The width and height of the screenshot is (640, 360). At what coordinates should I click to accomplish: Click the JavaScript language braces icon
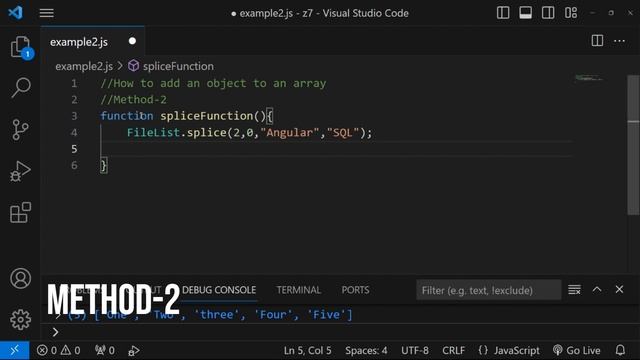tap(483, 350)
